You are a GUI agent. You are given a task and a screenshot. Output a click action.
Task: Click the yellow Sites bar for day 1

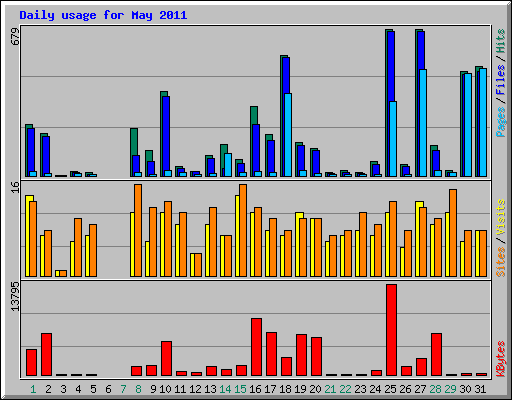(x=28, y=236)
